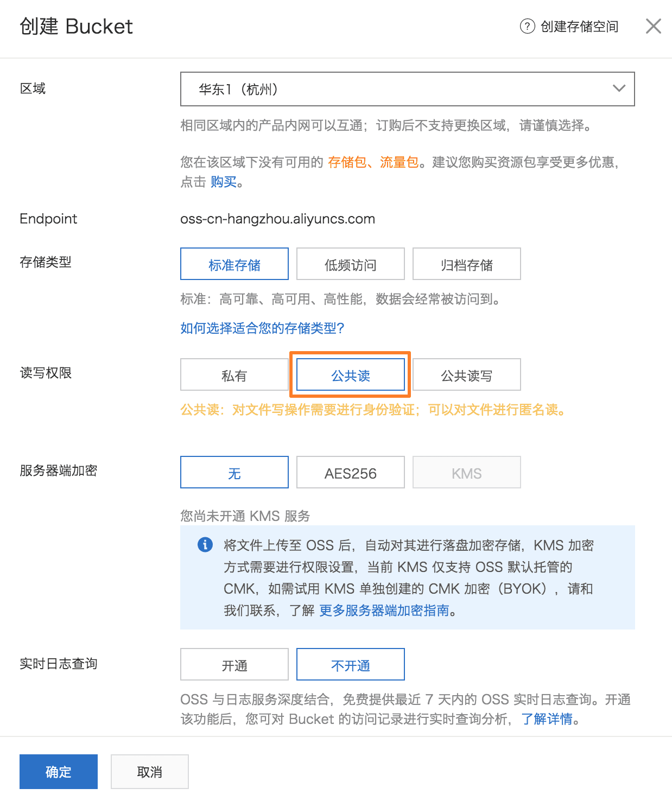672x801 pixels.
Task: Open 如何选择适合您的存储类型 link
Action: coord(262,328)
